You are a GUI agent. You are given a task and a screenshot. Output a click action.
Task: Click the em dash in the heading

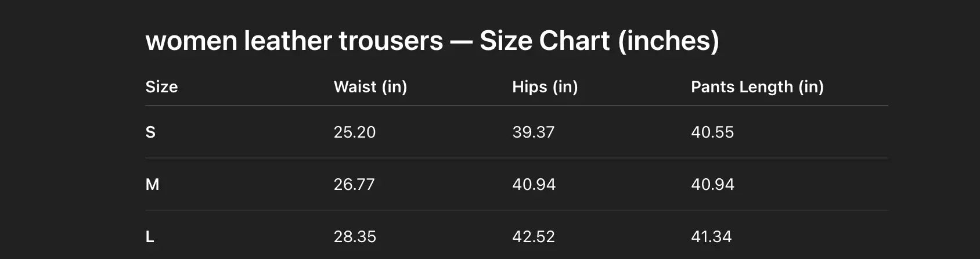(x=461, y=42)
